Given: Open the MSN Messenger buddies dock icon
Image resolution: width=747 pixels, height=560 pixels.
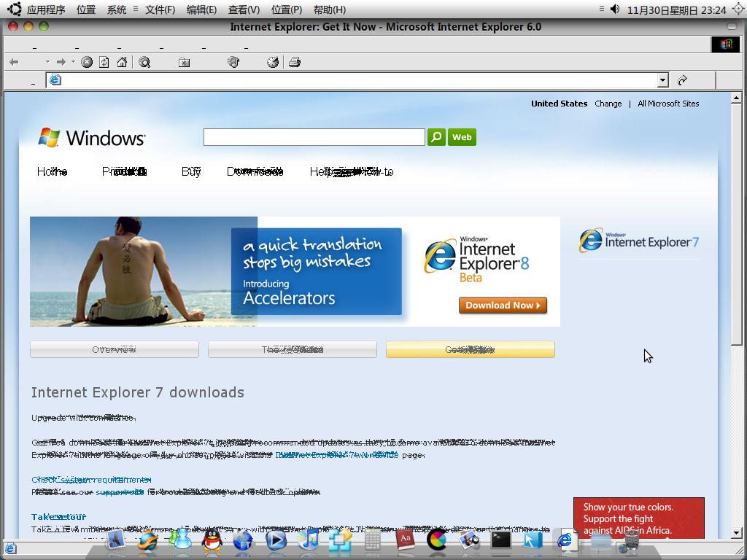Looking at the screenshot, I should (x=180, y=540).
